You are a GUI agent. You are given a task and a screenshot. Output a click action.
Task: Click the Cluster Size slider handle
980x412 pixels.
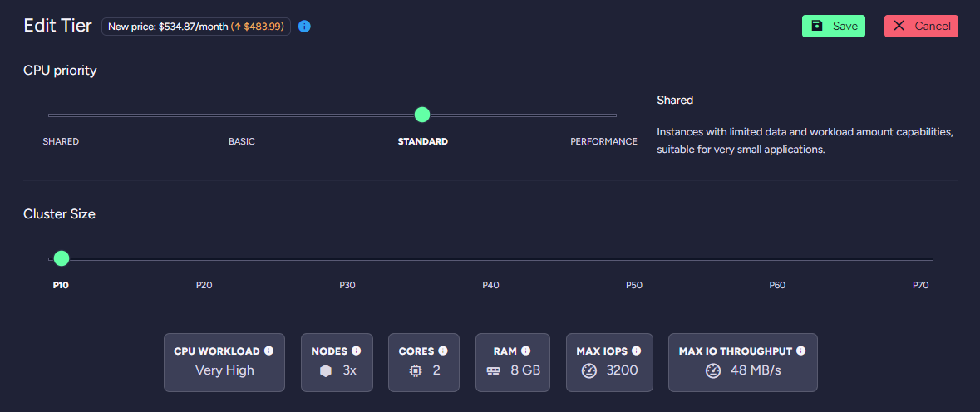(x=62, y=258)
